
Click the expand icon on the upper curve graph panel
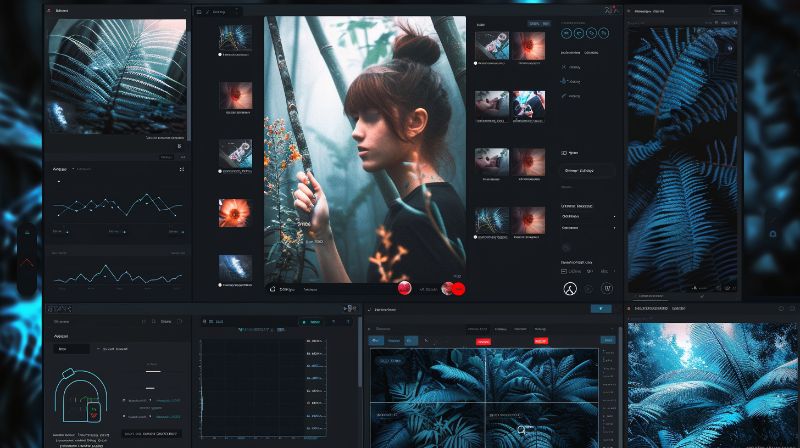click(x=181, y=169)
